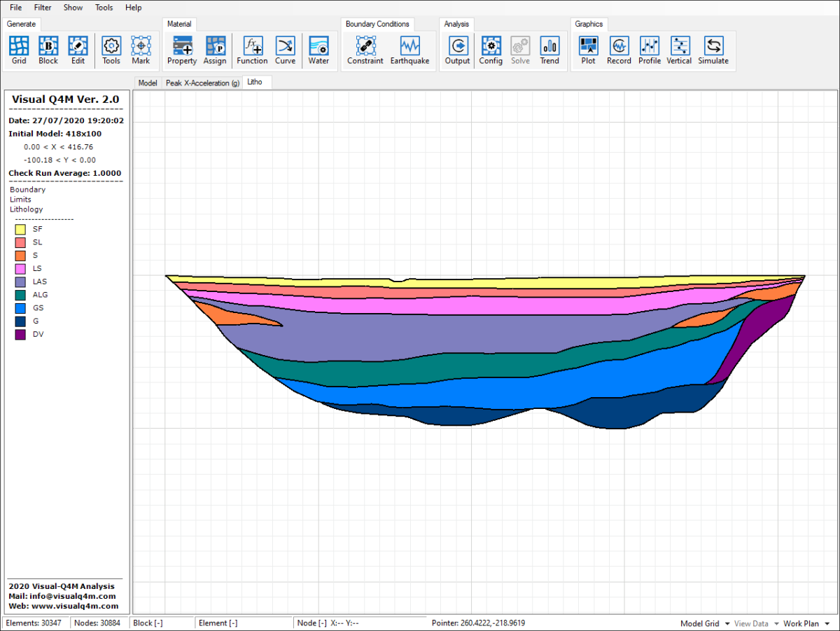The image size is (840, 631).
Task: Open the File menu
Action: click(x=15, y=8)
